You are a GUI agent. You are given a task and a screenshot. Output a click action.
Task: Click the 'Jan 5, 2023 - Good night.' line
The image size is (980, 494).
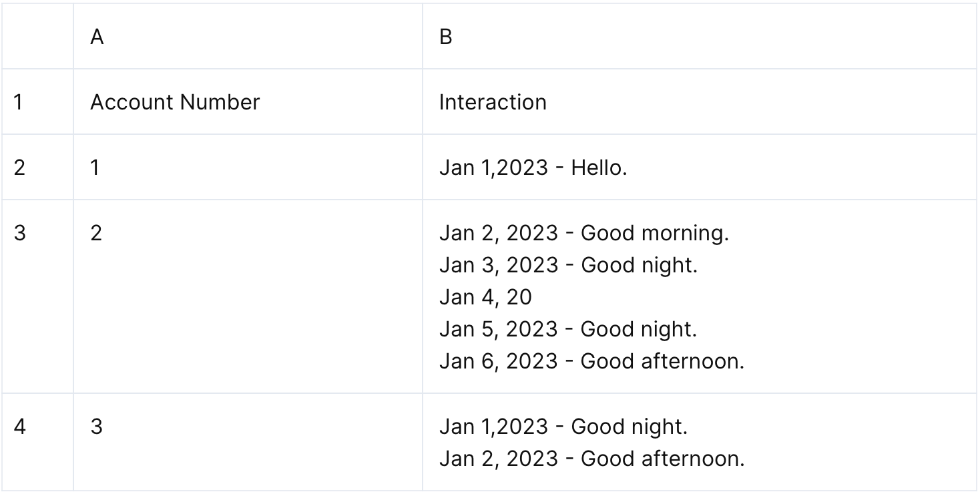pos(568,330)
